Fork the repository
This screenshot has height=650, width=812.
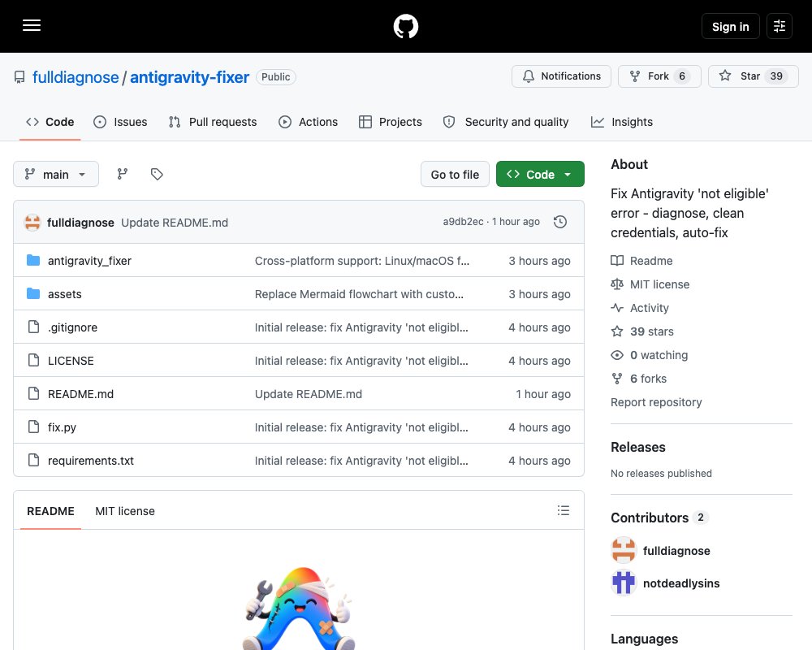point(659,76)
